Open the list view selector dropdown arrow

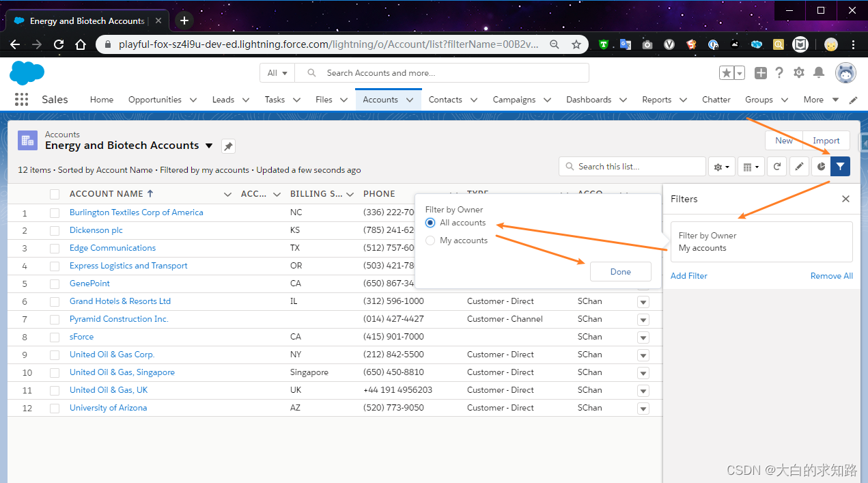click(209, 146)
